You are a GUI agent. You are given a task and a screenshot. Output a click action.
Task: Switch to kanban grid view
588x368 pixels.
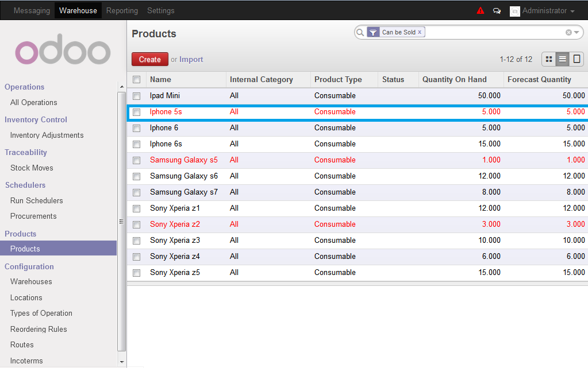[x=549, y=59]
